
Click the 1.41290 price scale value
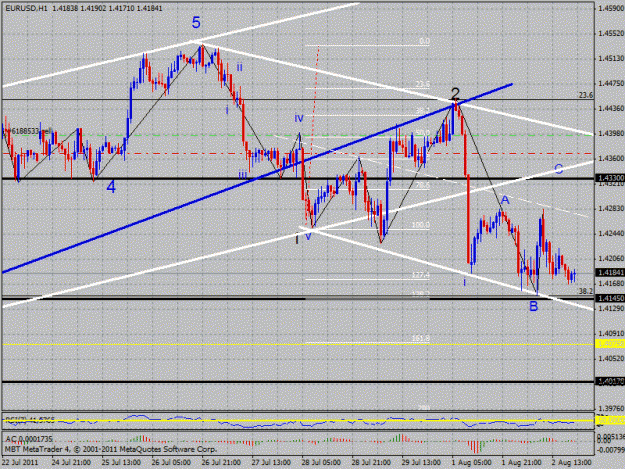[611, 309]
